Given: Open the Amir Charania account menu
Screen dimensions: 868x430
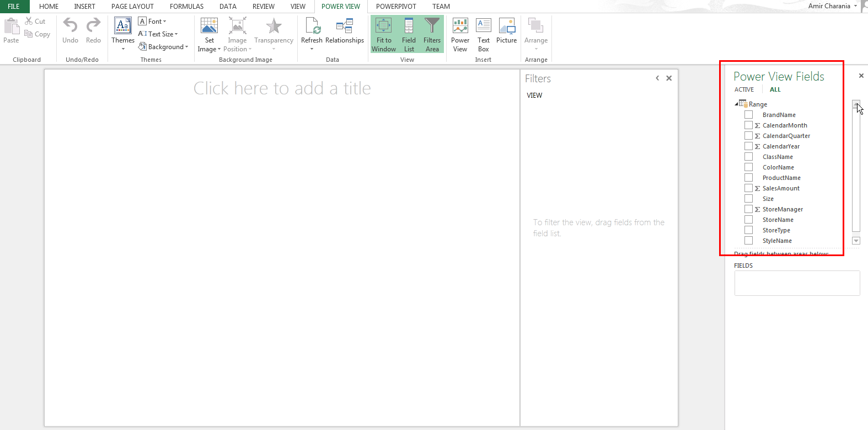Looking at the screenshot, I should click(x=833, y=6).
